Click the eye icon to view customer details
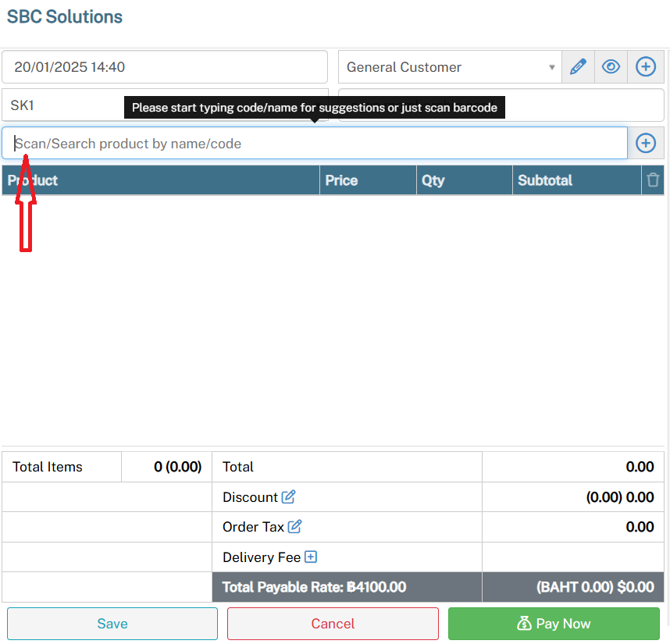Image resolution: width=670 pixels, height=644 pixels. tap(611, 67)
